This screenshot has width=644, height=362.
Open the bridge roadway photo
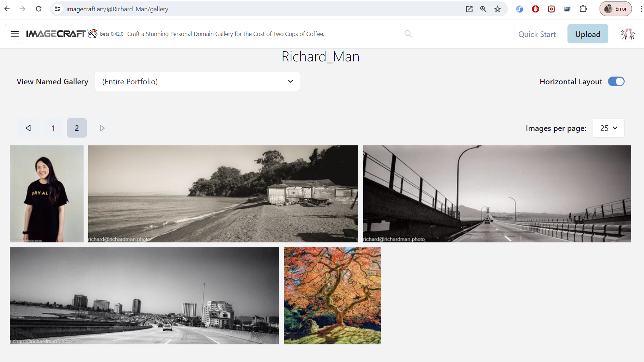coord(497,194)
